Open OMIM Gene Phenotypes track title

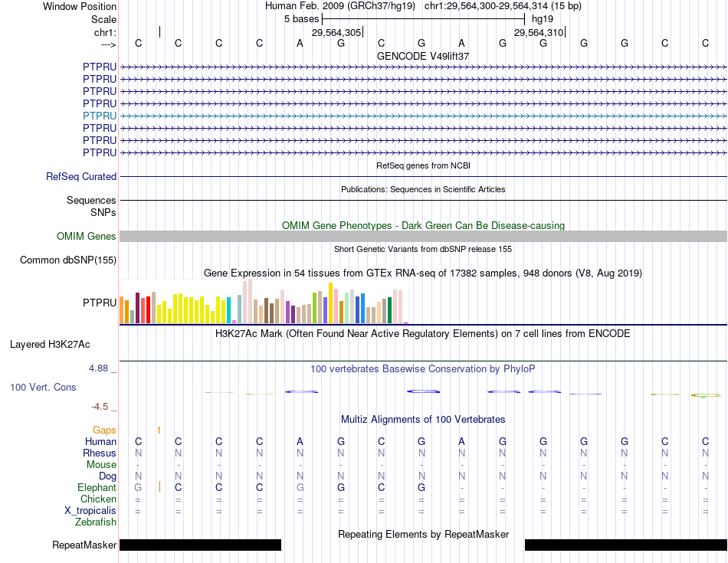pyautogui.click(x=423, y=225)
